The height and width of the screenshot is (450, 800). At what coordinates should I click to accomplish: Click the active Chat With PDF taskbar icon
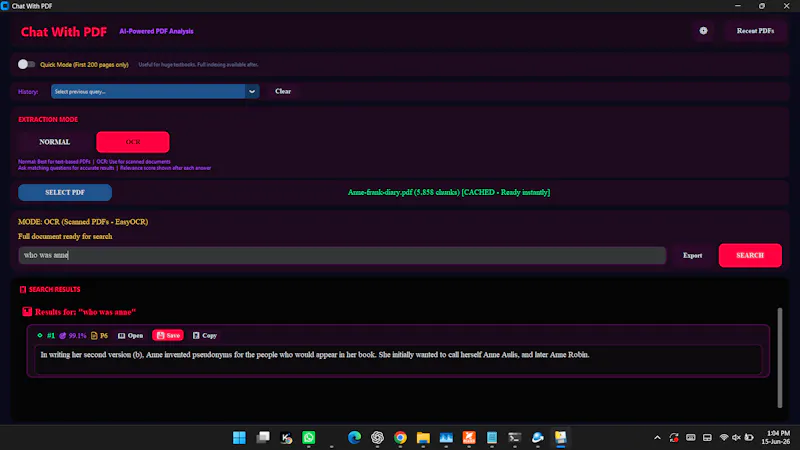coord(560,437)
